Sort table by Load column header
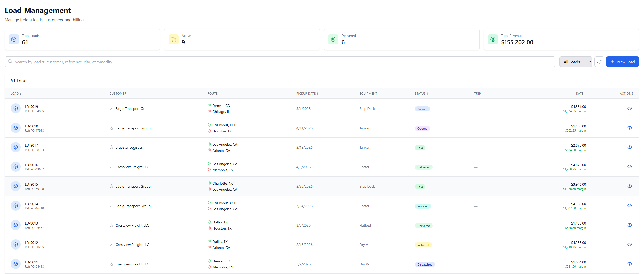 pyautogui.click(x=16, y=94)
